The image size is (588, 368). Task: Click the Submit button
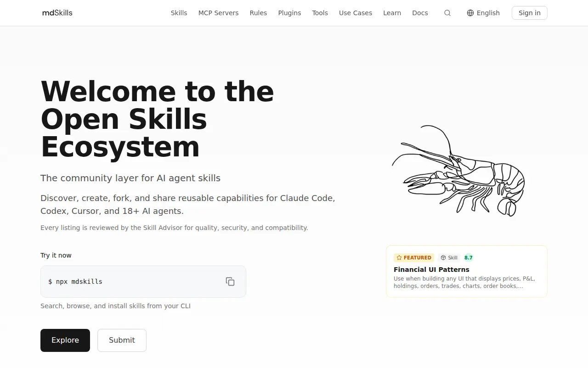(x=122, y=340)
